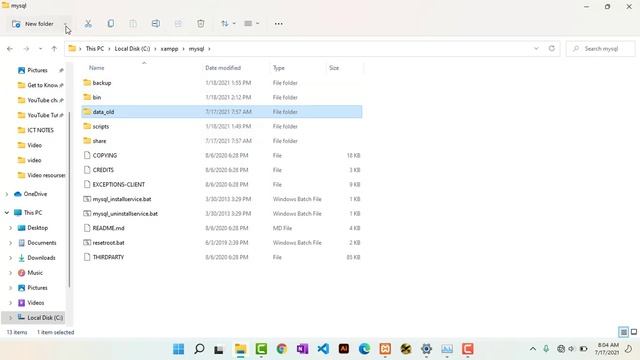Collapse the This PC tree node
Screen dimensions: 640x360
click(7, 213)
